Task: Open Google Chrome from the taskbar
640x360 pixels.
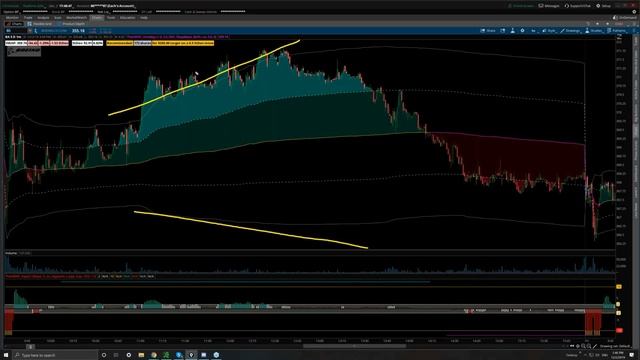Action: tap(154, 355)
